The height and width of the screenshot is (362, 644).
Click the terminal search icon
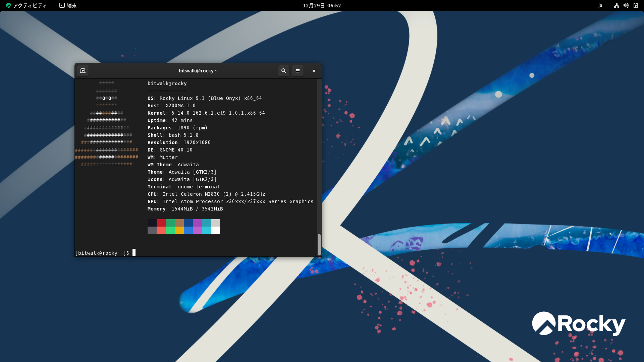click(284, 71)
